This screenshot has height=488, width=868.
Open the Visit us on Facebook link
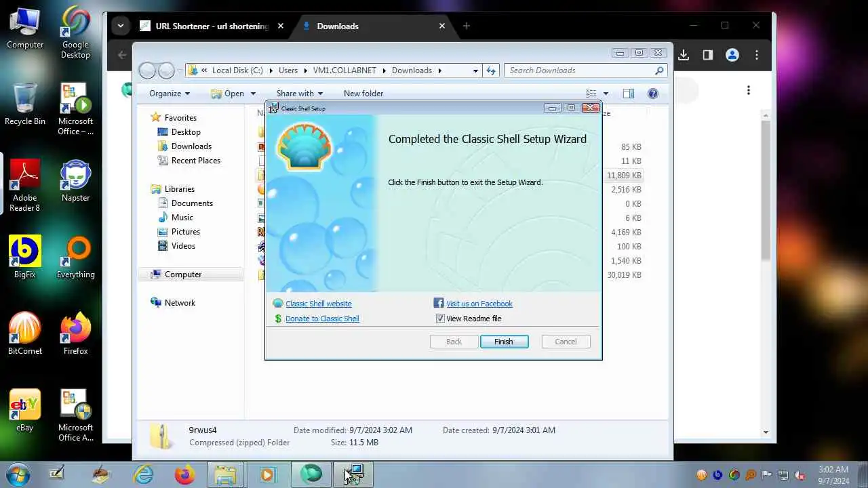click(x=479, y=304)
